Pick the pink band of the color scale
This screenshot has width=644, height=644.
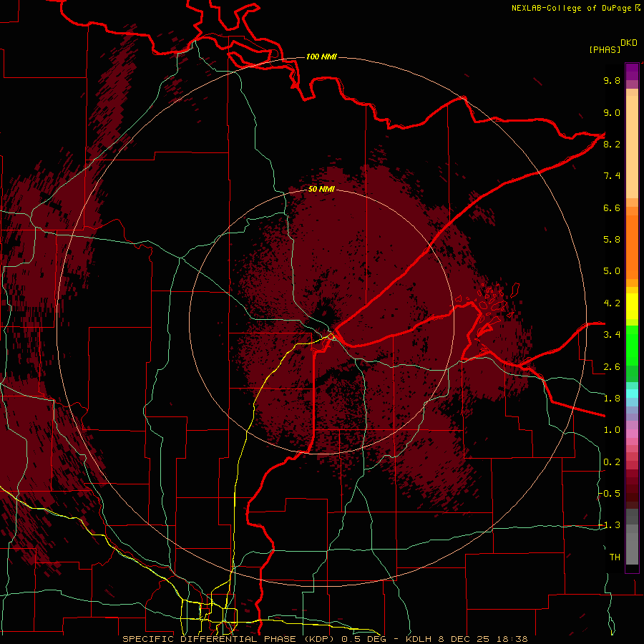pyautogui.click(x=632, y=434)
